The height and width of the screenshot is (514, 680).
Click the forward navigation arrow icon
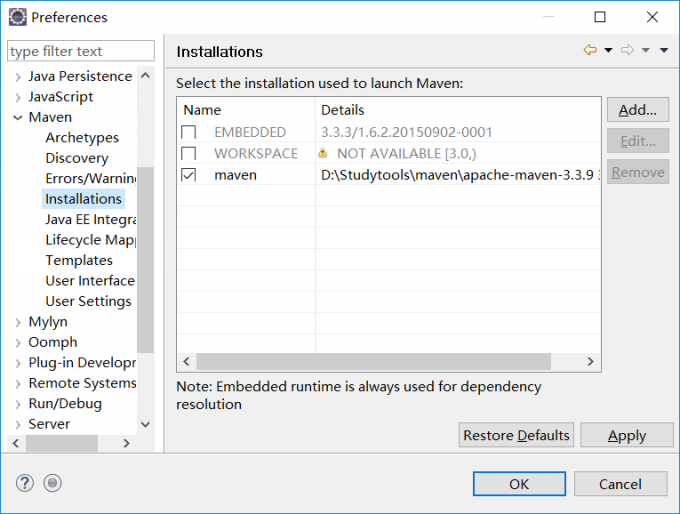[x=627, y=51]
